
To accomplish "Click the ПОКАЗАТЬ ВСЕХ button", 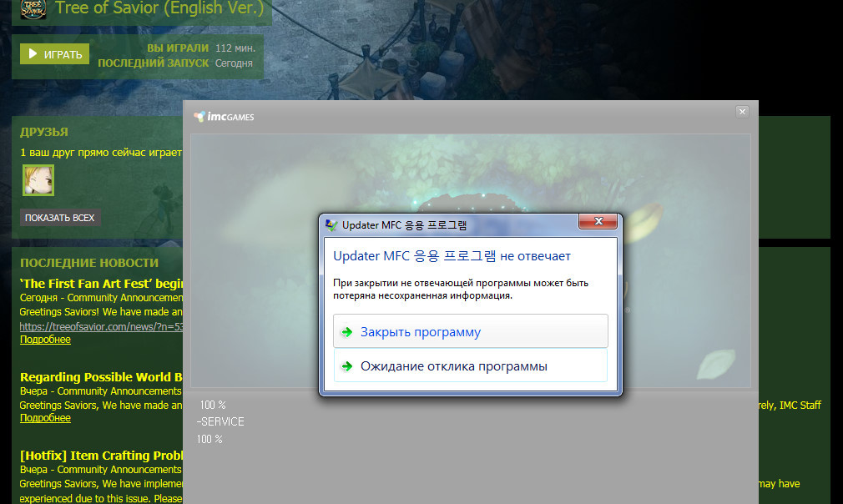I will (60, 218).
